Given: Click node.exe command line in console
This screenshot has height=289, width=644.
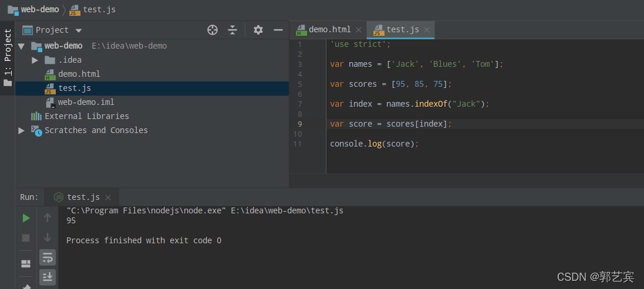Looking at the screenshot, I should point(204,210).
